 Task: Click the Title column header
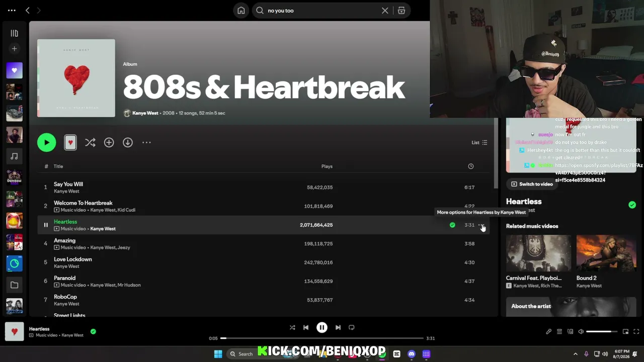point(58,166)
